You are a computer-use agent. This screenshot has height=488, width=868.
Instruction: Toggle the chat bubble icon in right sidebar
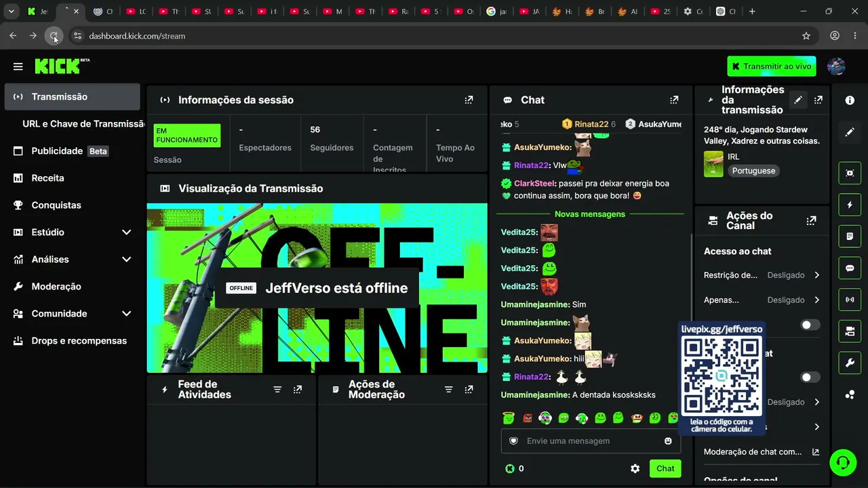(850, 268)
